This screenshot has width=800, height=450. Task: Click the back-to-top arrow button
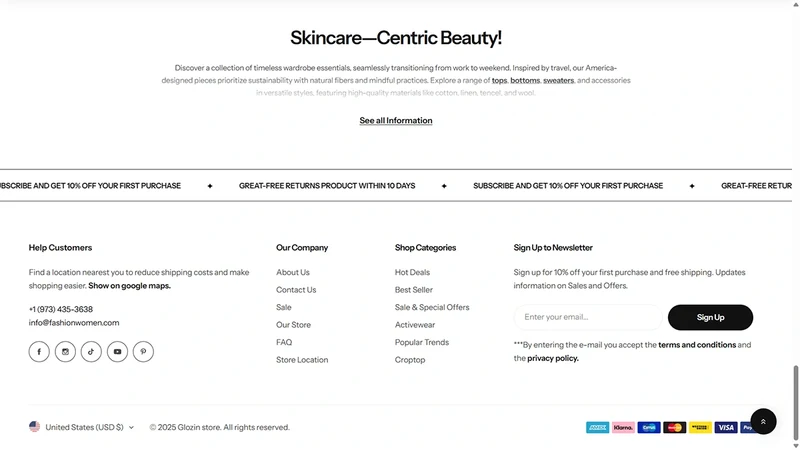coord(763,421)
